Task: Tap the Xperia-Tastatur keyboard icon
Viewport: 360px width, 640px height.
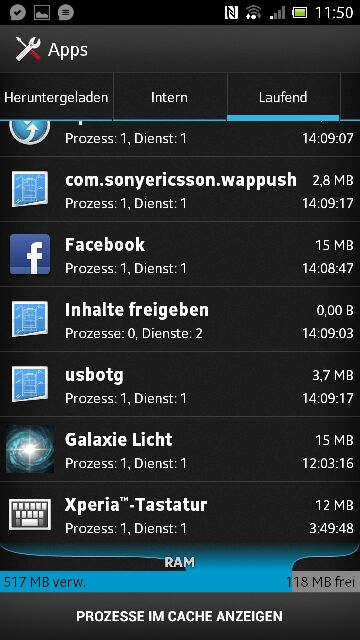Action: click(x=30, y=514)
